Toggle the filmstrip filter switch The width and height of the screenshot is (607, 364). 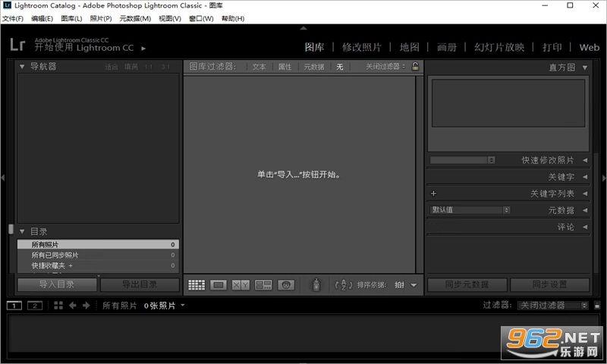(597, 305)
